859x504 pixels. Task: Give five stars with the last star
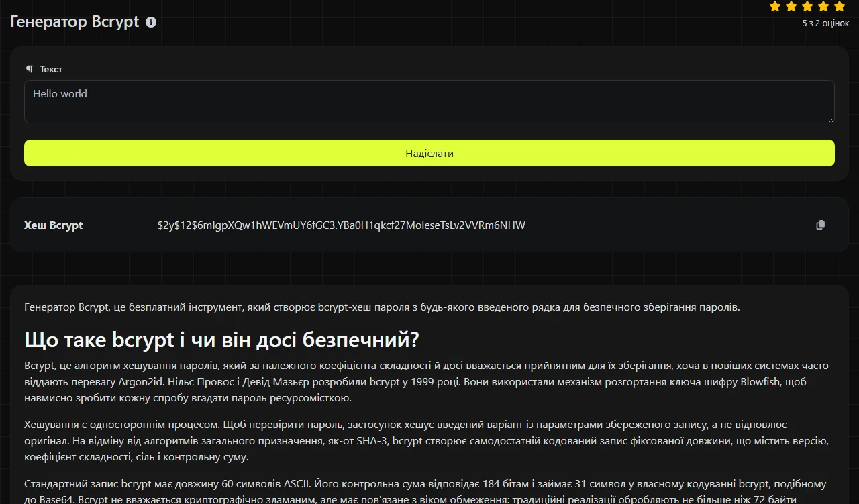click(840, 6)
